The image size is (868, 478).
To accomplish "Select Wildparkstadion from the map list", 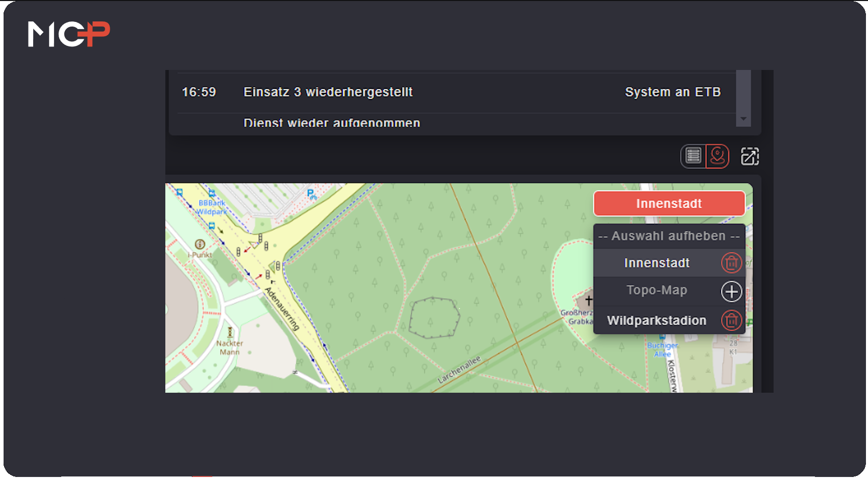I will (656, 321).
